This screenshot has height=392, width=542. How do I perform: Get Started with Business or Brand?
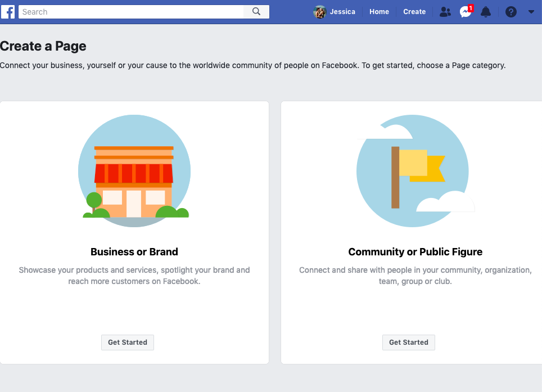(128, 342)
